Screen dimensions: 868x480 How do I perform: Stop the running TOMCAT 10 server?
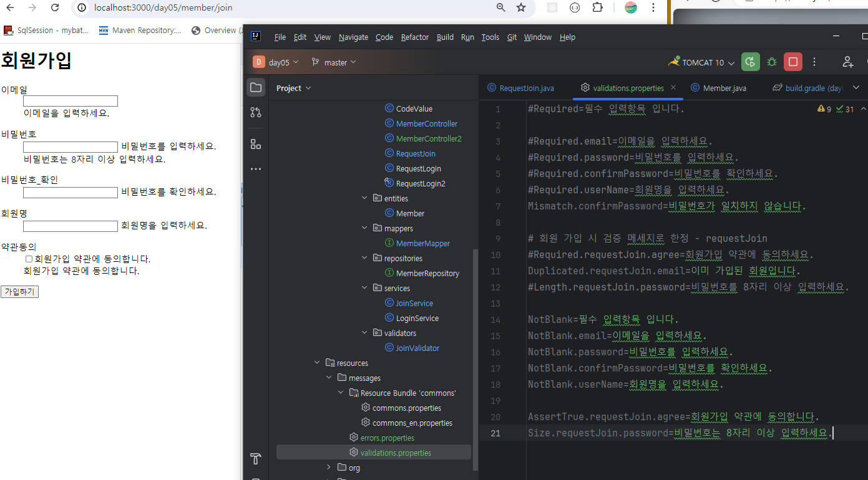coord(793,62)
